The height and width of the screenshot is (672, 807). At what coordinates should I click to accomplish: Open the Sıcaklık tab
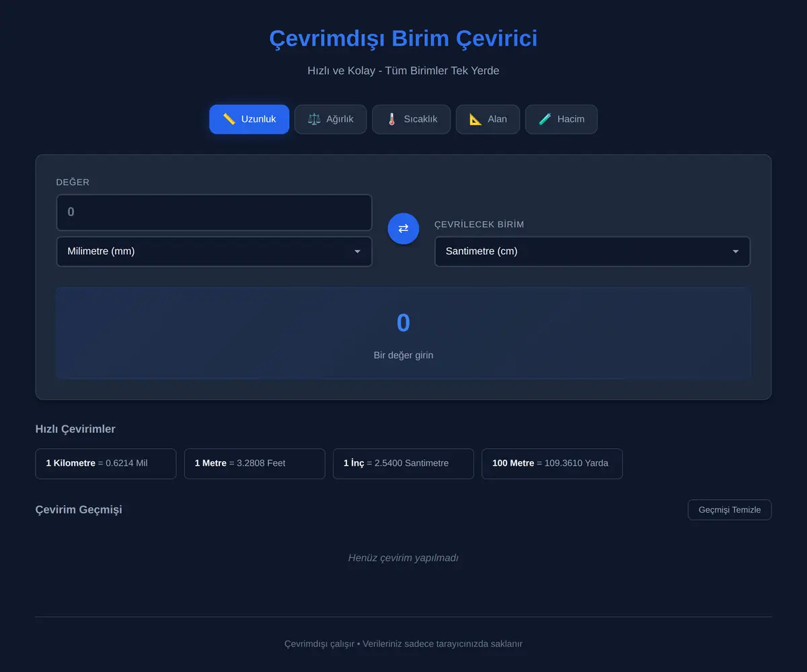[x=411, y=119]
